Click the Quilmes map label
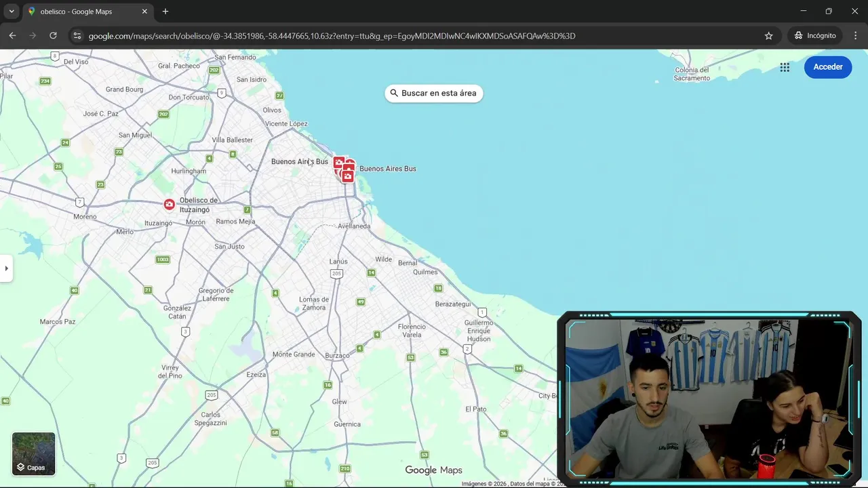Screen dimensions: 868x488 click(x=426, y=272)
